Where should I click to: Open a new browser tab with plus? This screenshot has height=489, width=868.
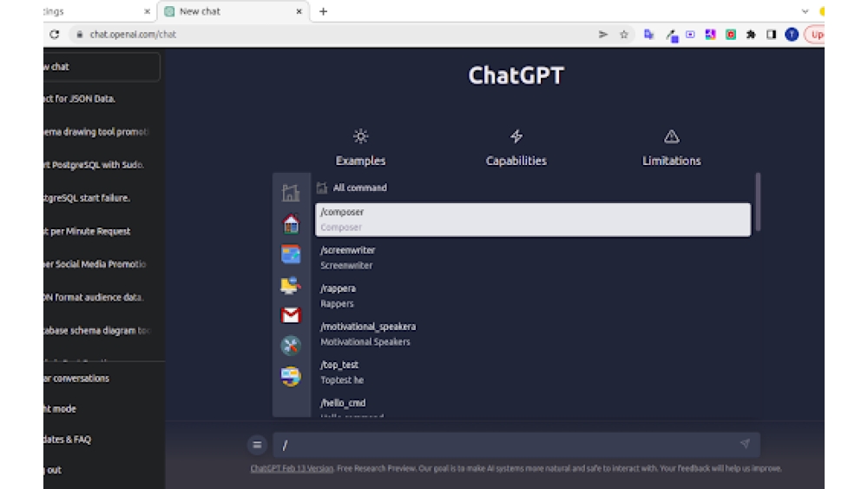click(x=323, y=11)
